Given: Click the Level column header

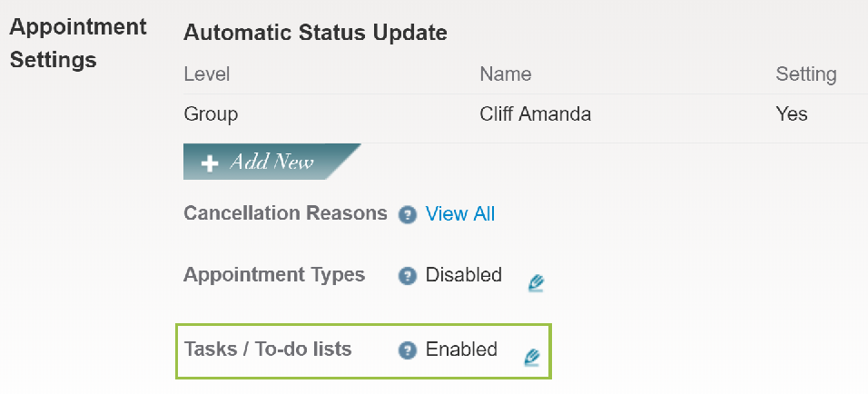Looking at the screenshot, I should point(207,74).
